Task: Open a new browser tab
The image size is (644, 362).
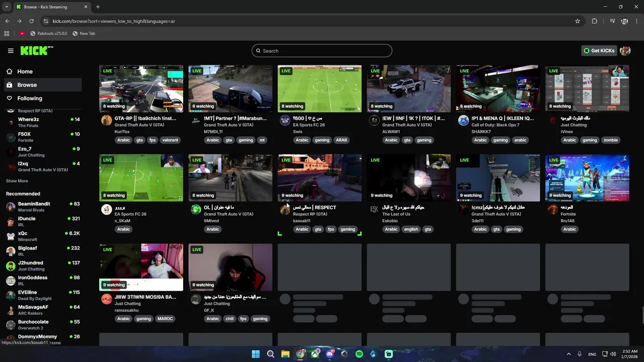Action: coord(98,7)
